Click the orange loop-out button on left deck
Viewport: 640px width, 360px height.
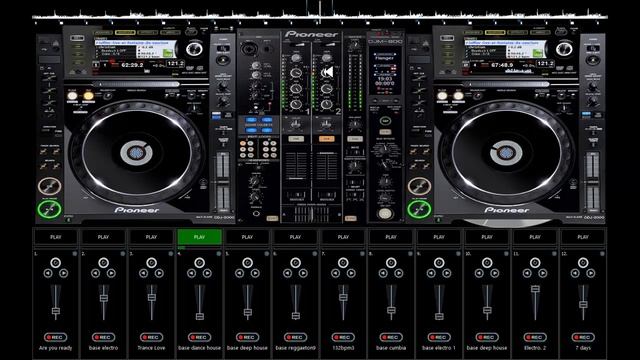88,96
